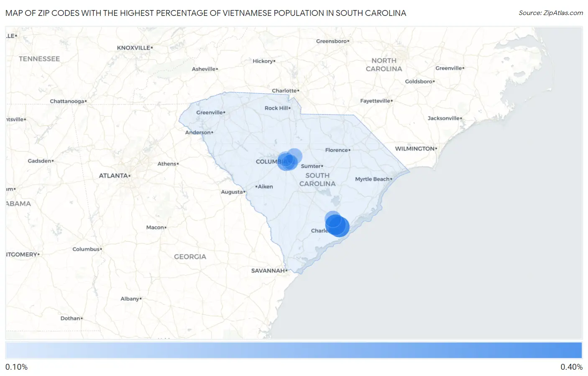
Task: Click the WILMINGTON city label
Action: 415,148
